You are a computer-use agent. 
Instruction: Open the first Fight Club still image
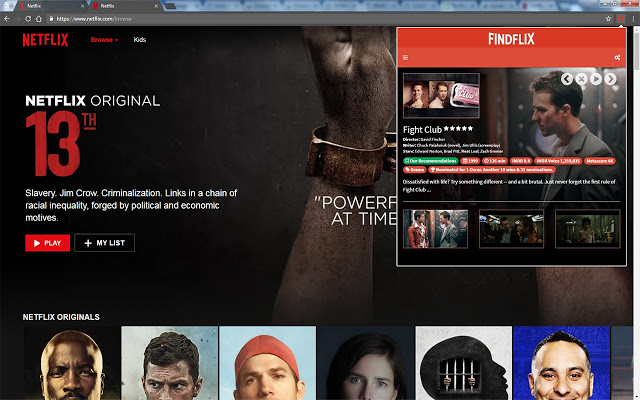pyautogui.click(x=435, y=229)
